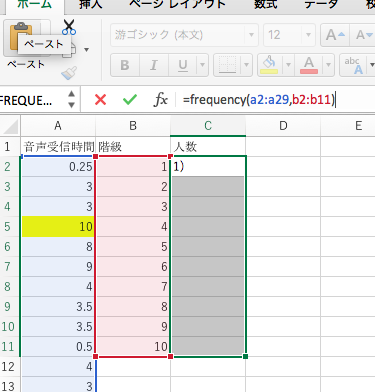Open the Fill Color dropdown arrow
Viewport: 375px width, 392px height.
pos(288,65)
